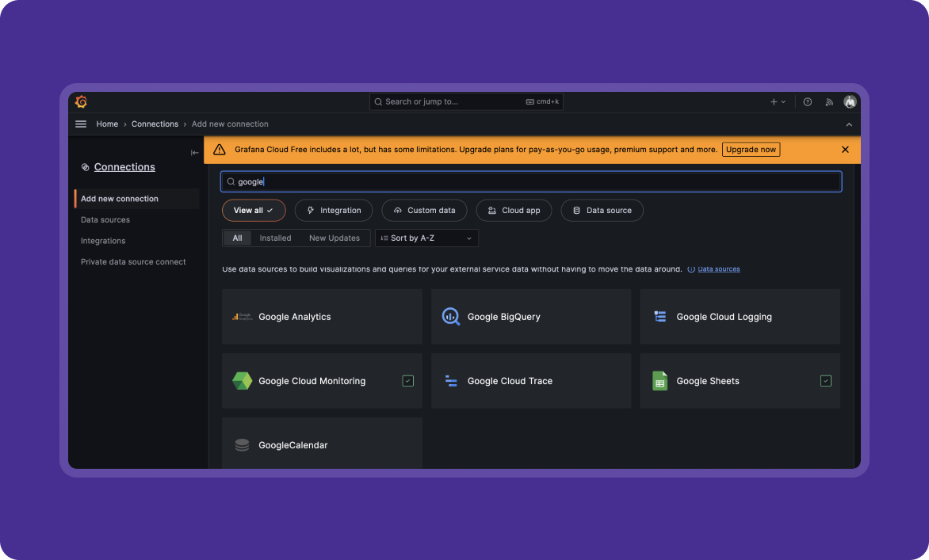Collapse the top bar using chevron
The width and height of the screenshot is (929, 560).
[849, 124]
